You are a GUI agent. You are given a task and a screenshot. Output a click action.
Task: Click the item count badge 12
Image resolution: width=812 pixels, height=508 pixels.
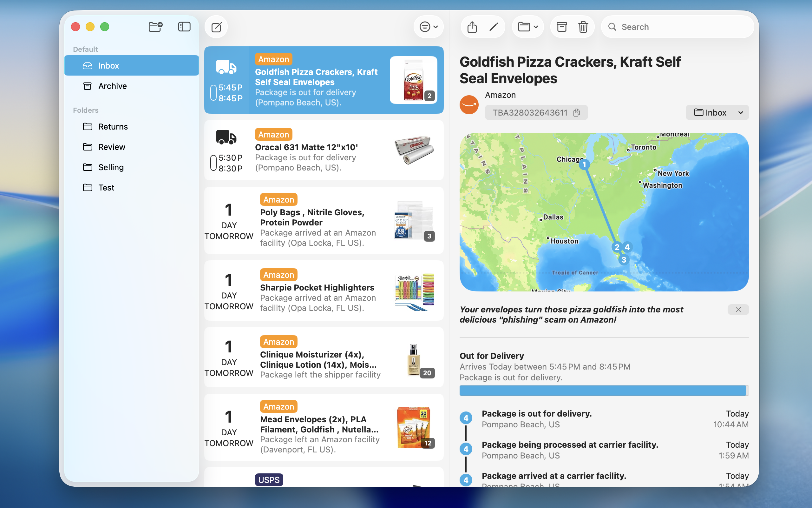[428, 443]
